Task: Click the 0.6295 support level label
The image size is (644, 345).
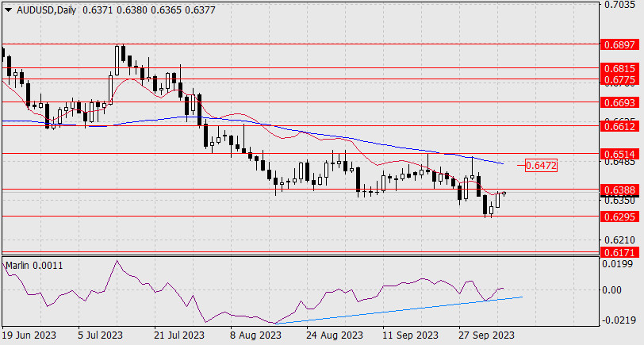Action: tap(619, 216)
